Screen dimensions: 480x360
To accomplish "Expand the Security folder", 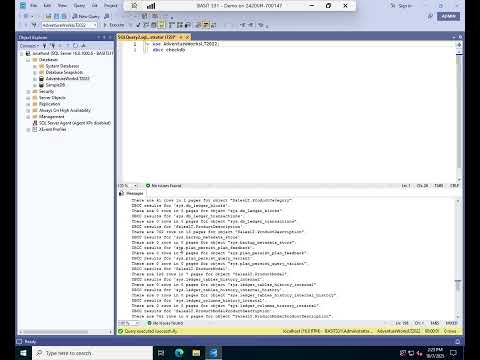I will pyautogui.click(x=28, y=91).
